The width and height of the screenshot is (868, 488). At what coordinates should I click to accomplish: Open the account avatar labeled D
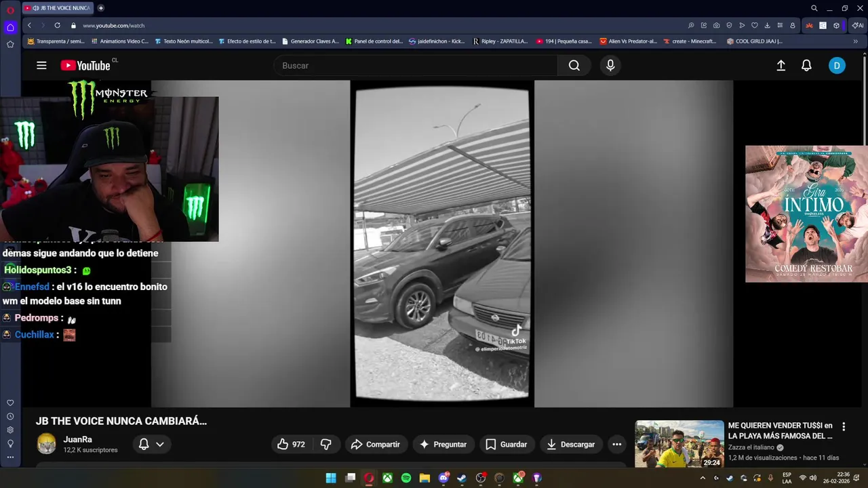pos(837,66)
